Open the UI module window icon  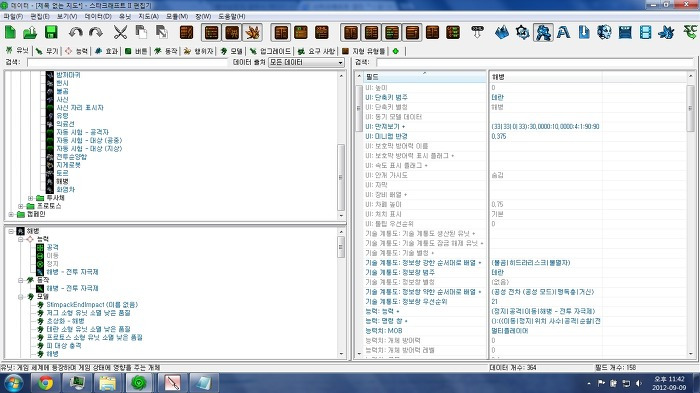[x=625, y=33]
